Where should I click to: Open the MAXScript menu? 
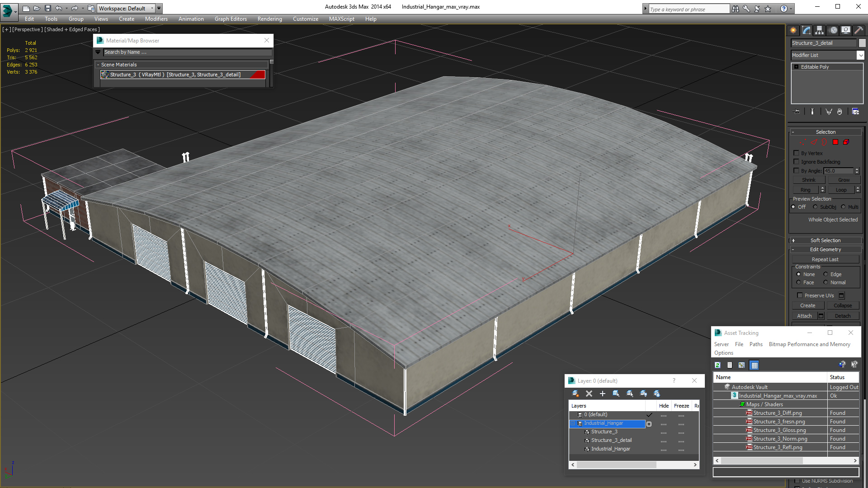click(x=341, y=19)
